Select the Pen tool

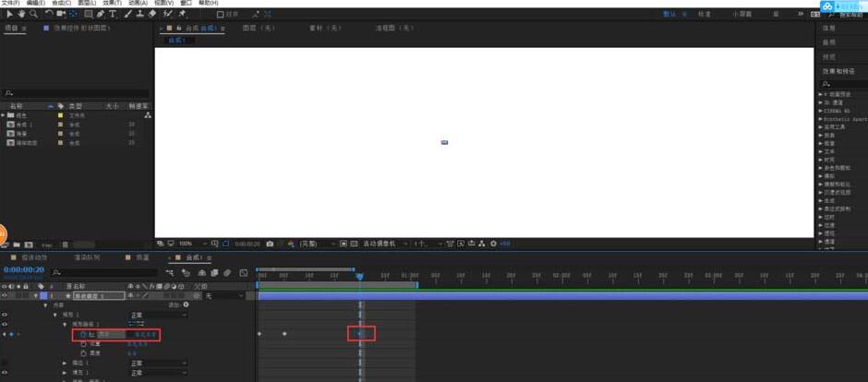pos(101,13)
